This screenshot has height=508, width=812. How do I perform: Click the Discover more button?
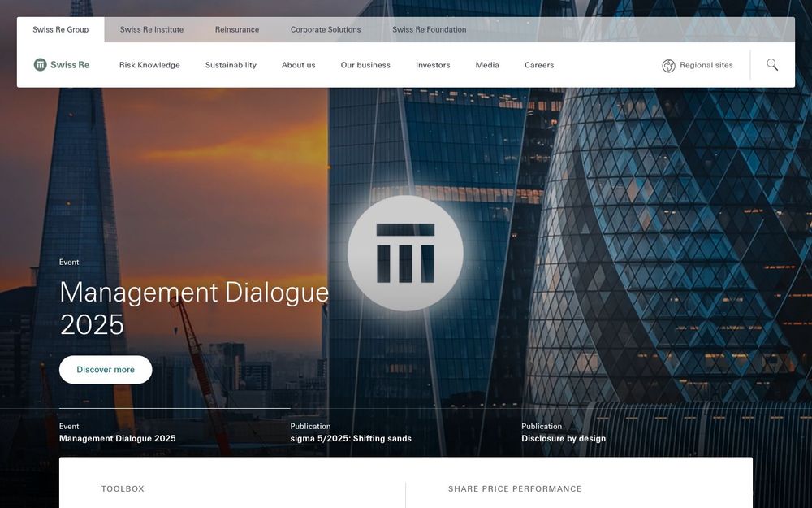[x=105, y=368]
